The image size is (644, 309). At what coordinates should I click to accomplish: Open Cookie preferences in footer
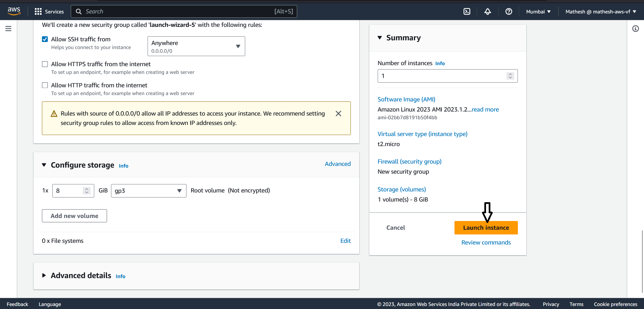coord(615,304)
